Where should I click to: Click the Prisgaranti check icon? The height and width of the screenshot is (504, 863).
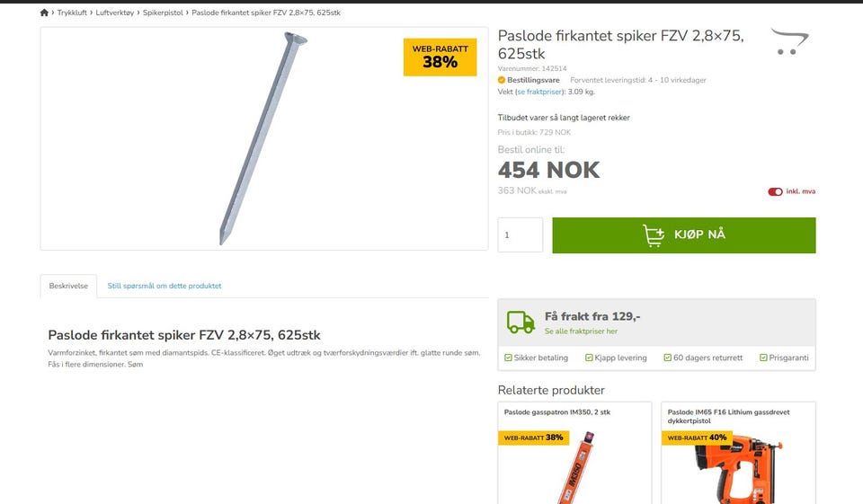tap(763, 358)
